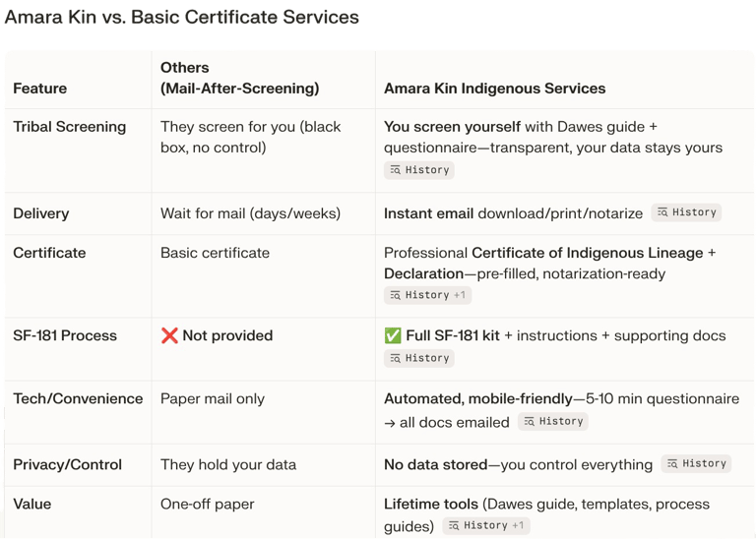756x539 pixels.
Task: Click History chip in the Delivery row
Action: [x=685, y=212]
